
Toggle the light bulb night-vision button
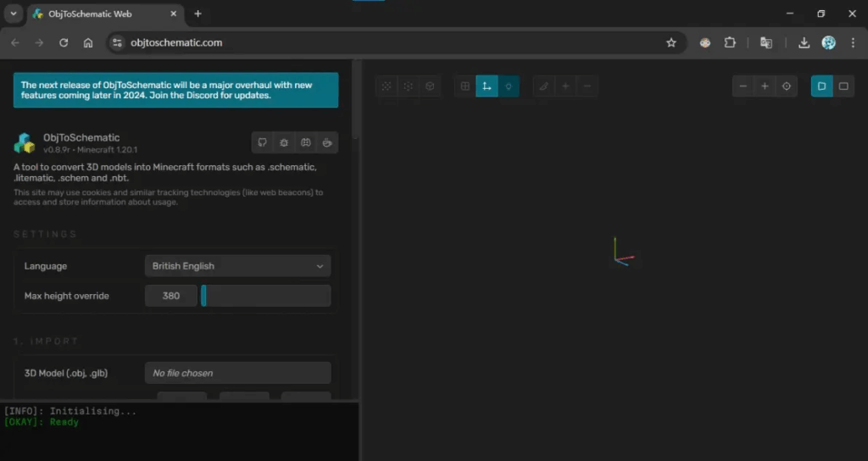tap(509, 86)
